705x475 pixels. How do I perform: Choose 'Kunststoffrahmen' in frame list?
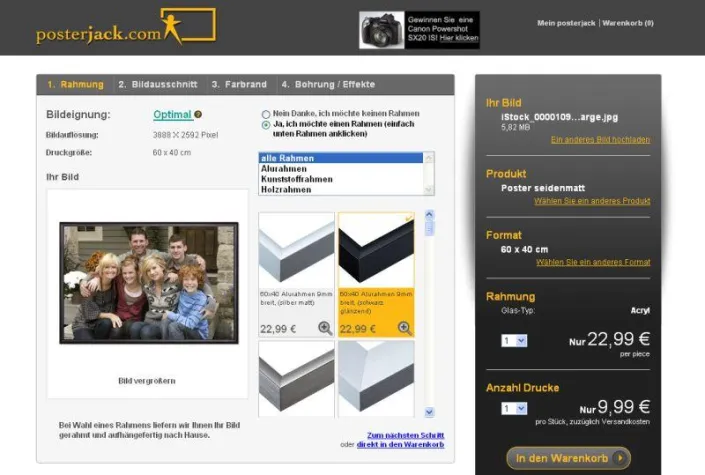pos(341,179)
